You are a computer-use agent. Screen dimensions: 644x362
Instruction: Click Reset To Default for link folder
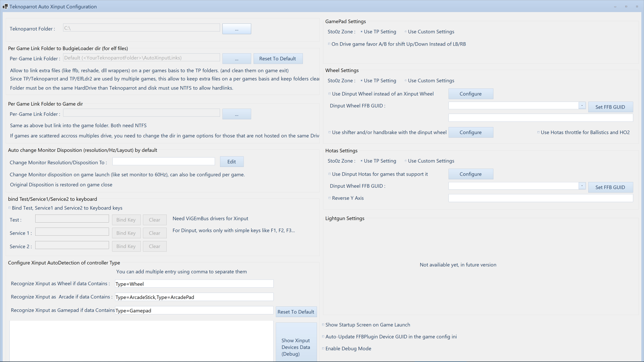278,59
